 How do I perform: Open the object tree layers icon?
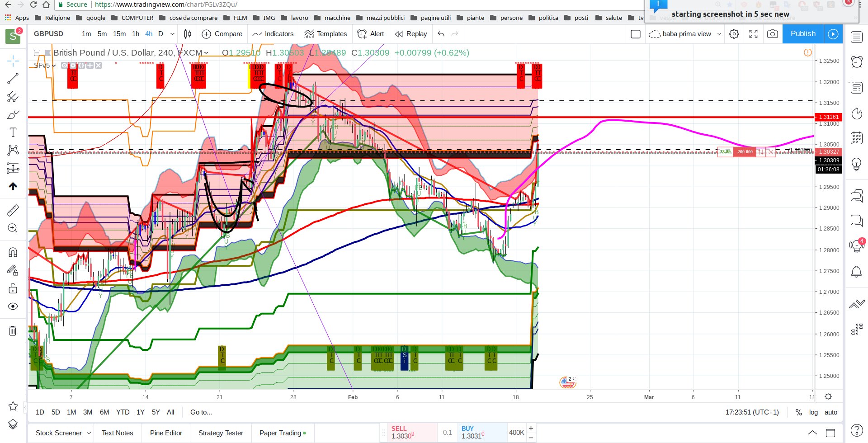13,424
